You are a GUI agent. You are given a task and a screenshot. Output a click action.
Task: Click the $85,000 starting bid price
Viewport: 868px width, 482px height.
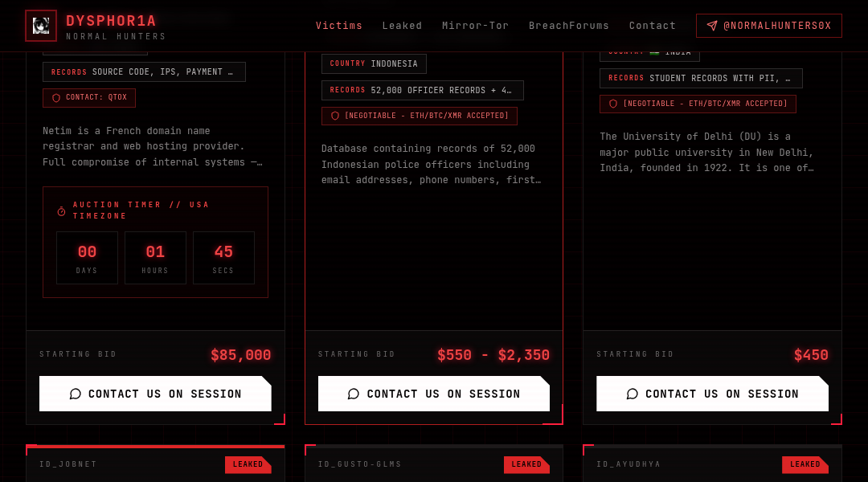pyautogui.click(x=241, y=355)
